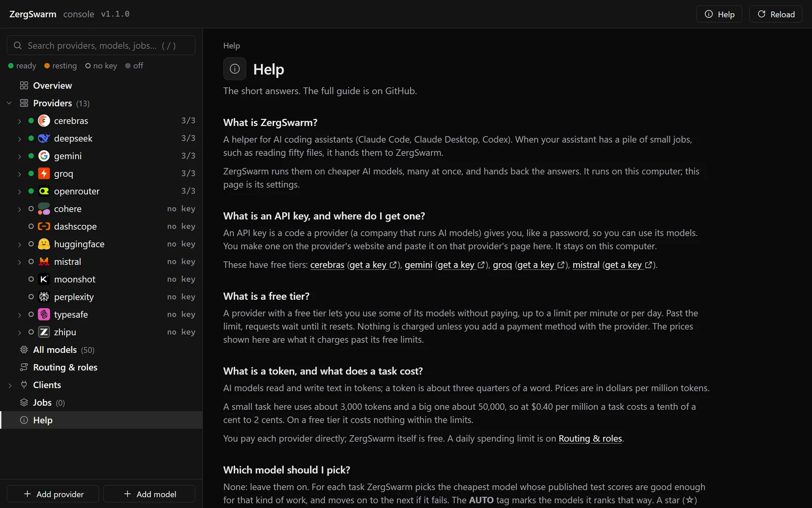Click the external-link icon after mistral get a key
Screen dimensions: 812x508
(648, 265)
